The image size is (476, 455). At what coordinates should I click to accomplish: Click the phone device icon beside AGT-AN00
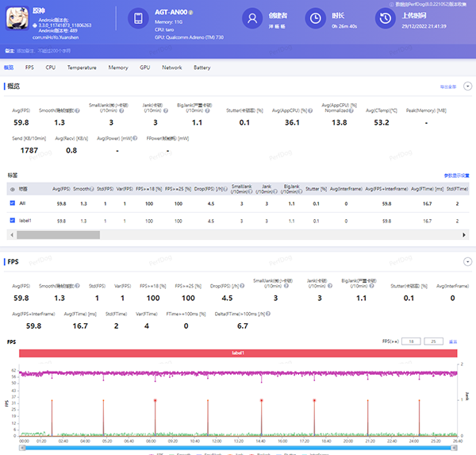[x=138, y=18]
